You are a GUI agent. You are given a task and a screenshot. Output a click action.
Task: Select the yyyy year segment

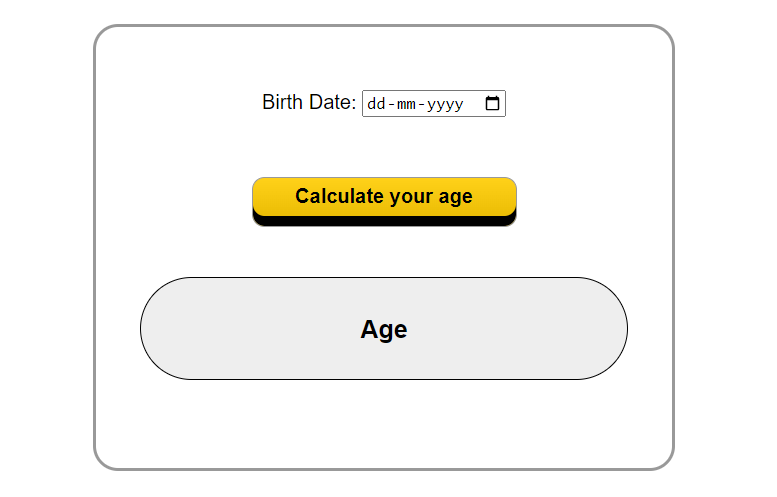coord(445,104)
